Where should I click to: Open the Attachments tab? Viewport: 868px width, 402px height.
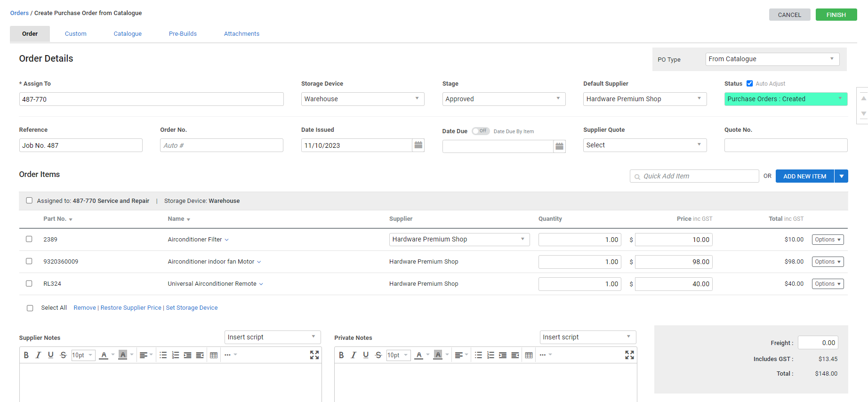pos(241,34)
